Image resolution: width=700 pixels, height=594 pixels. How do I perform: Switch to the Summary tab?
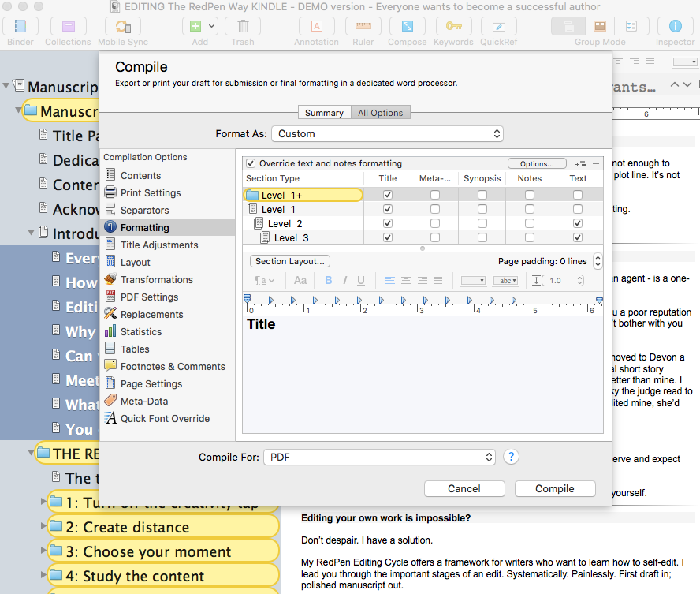(x=325, y=113)
